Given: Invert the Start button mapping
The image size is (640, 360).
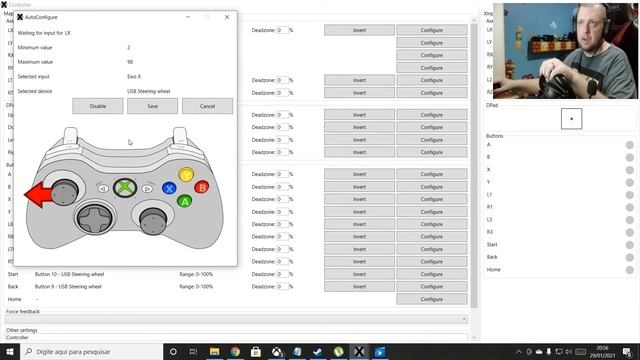Looking at the screenshot, I should [359, 274].
